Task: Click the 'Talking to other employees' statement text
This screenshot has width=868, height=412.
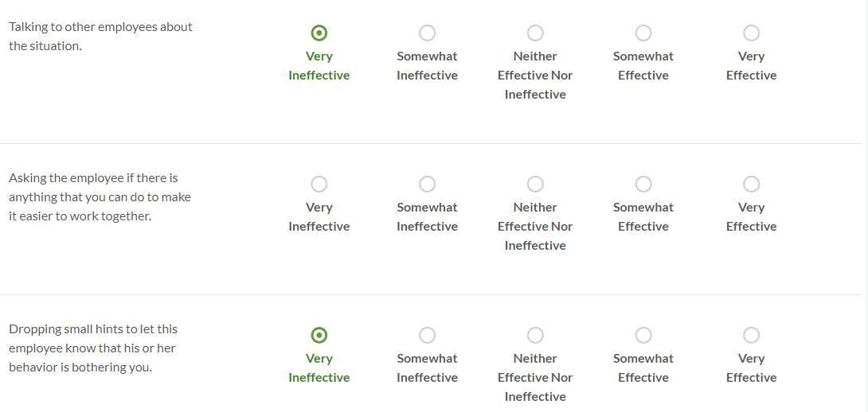Action: click(100, 36)
